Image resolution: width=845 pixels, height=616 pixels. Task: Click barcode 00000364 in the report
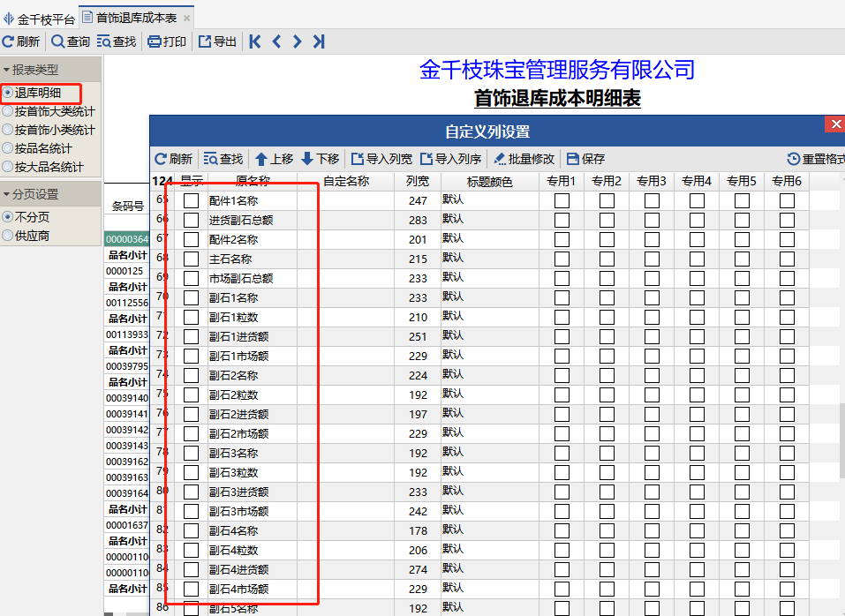coord(126,239)
